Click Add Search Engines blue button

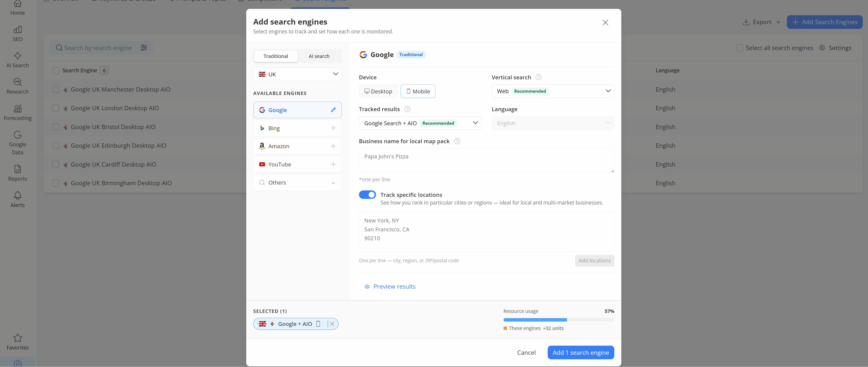pyautogui.click(x=825, y=22)
